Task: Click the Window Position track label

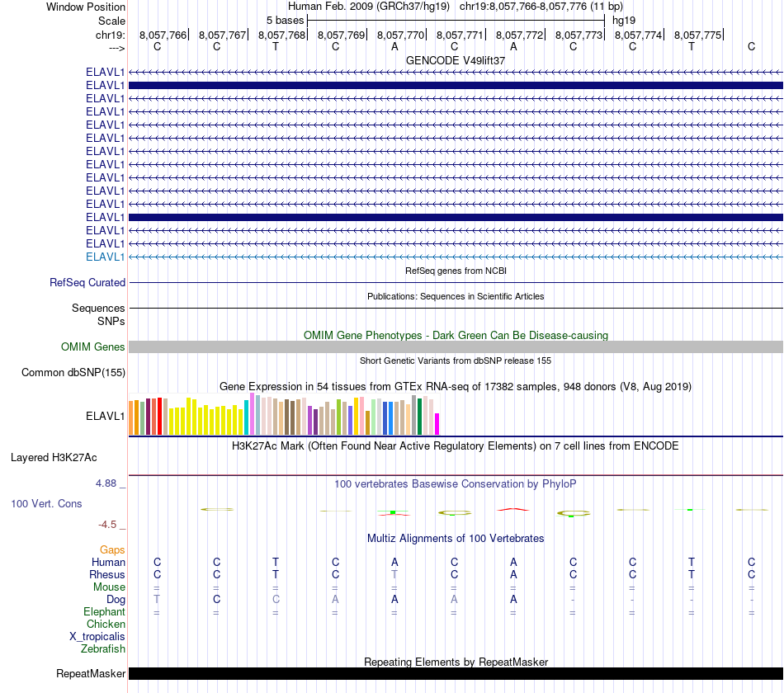Action: coord(86,7)
